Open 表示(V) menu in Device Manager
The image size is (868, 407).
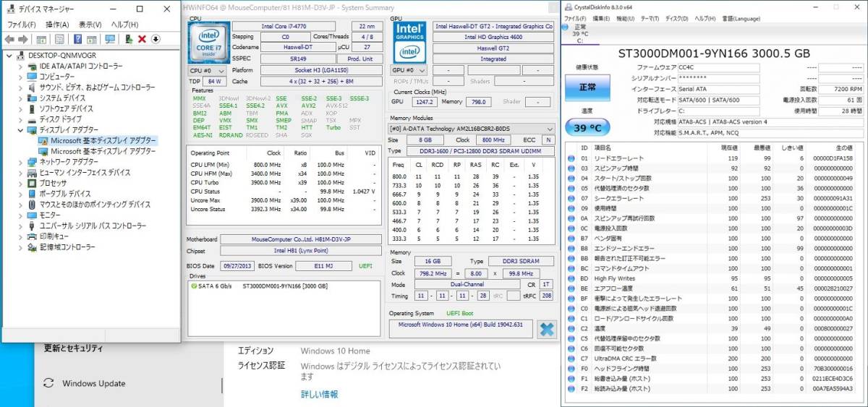pos(90,25)
